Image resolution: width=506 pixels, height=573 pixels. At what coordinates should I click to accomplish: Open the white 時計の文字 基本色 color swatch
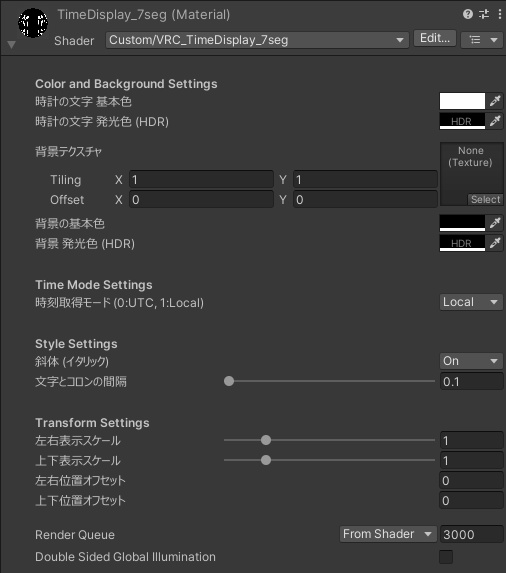[x=462, y=101]
